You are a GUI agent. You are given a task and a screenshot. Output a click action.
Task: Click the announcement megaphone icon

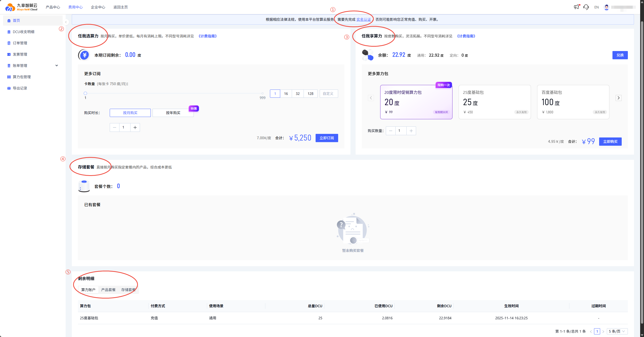(576, 7)
